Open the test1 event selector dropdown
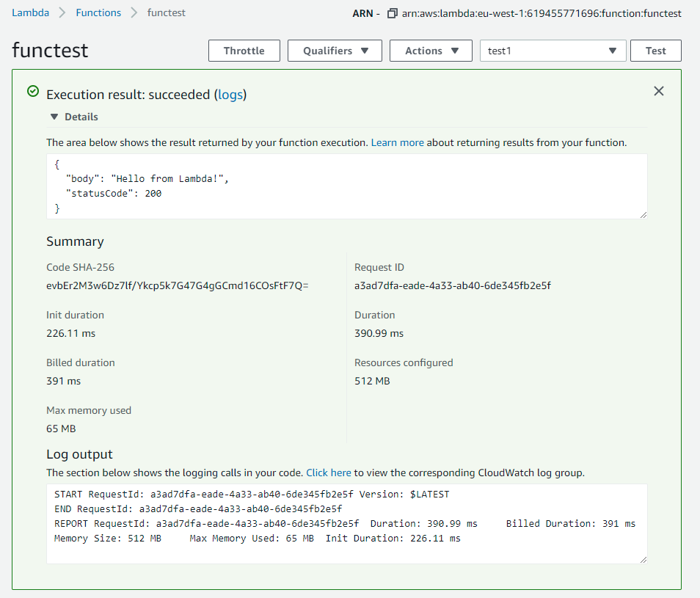The height and width of the screenshot is (598, 700). [x=553, y=51]
